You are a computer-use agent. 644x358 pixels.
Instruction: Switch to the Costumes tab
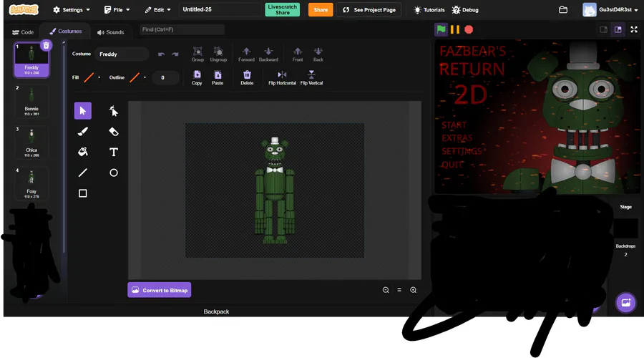pyautogui.click(x=65, y=32)
